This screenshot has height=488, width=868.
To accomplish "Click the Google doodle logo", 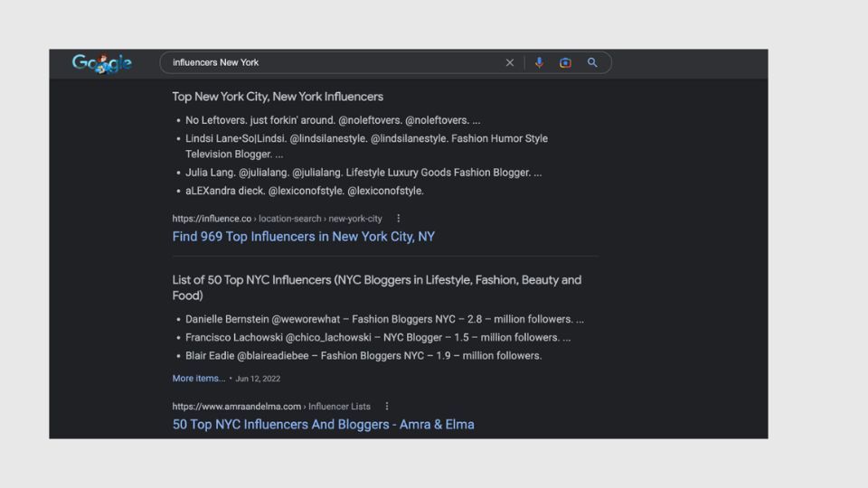I will (102, 63).
